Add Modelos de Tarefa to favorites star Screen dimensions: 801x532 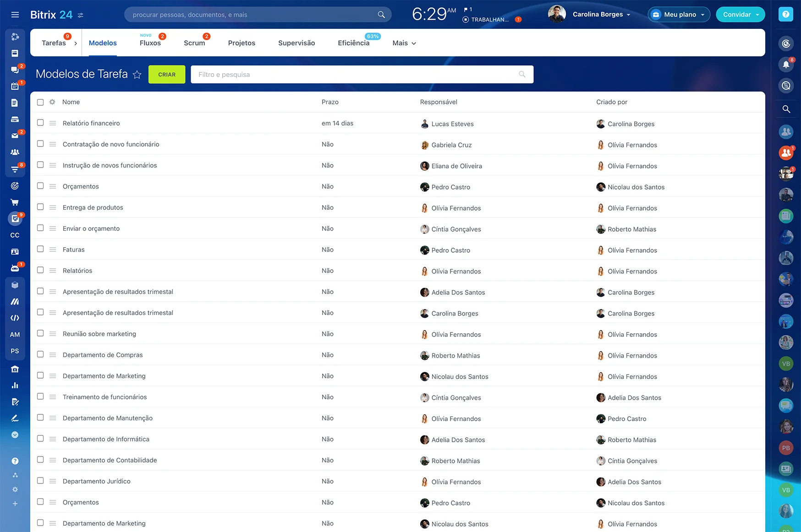coord(137,75)
